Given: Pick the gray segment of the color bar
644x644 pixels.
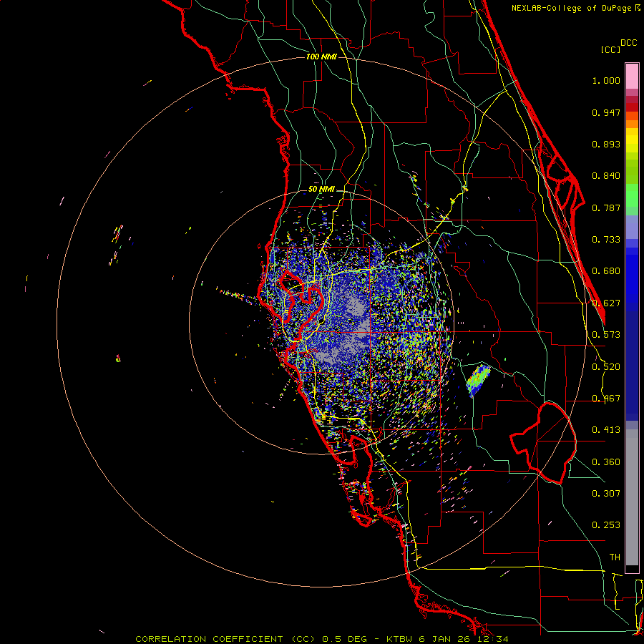Looking at the screenshot, I should [x=632, y=497].
